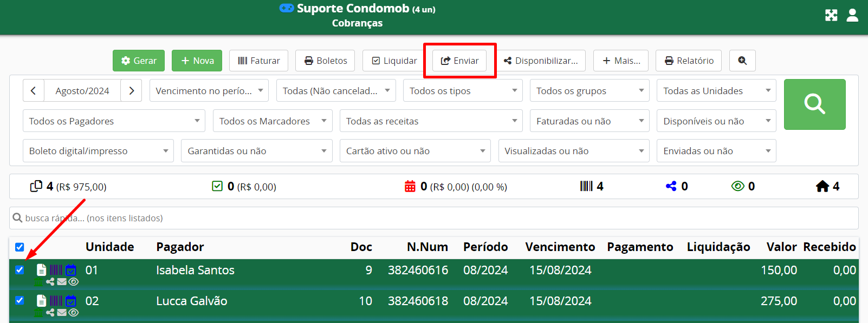The height and width of the screenshot is (323, 868).
Task: Open the user profile icon in header
Action: 852,15
